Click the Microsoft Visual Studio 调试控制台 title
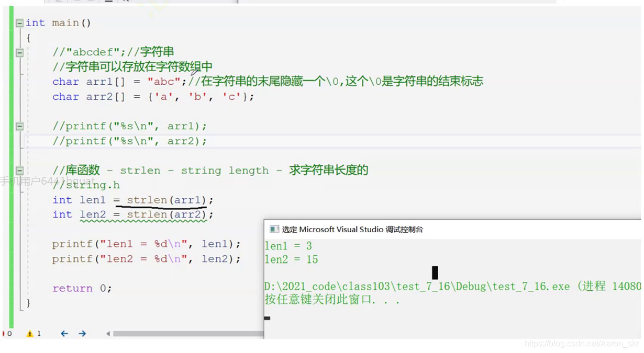 352,229
